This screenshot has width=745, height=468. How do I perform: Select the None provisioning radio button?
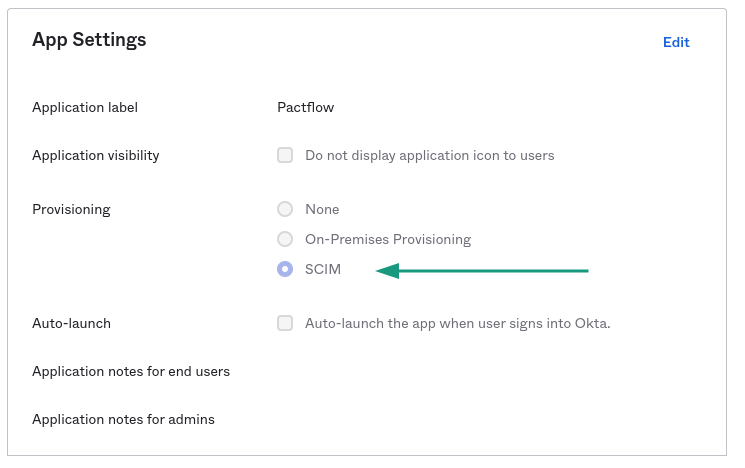tap(285, 209)
